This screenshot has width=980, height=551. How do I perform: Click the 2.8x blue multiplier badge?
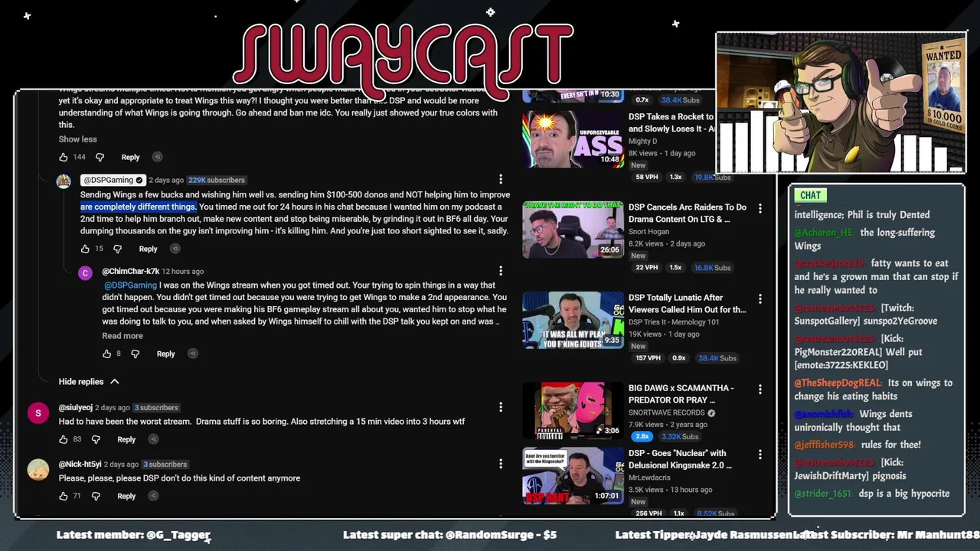pyautogui.click(x=642, y=436)
